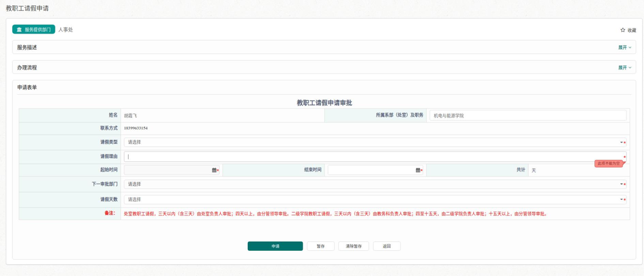Image resolution: width=644 pixels, height=276 pixels.
Task: Open the 下一审批部门 dropdown
Action: tap(374, 184)
